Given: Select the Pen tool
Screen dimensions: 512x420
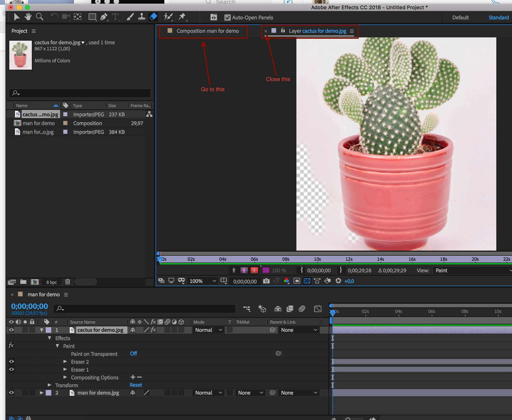Looking at the screenshot, I should [104, 17].
